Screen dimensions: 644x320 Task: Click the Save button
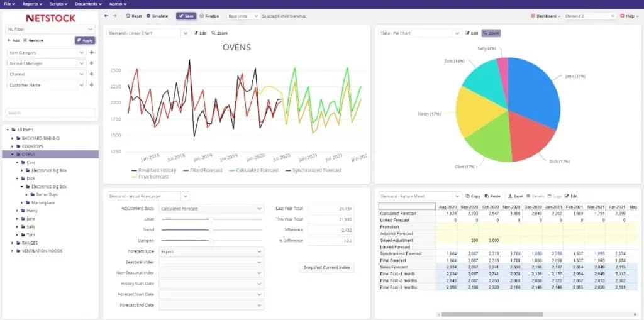186,16
